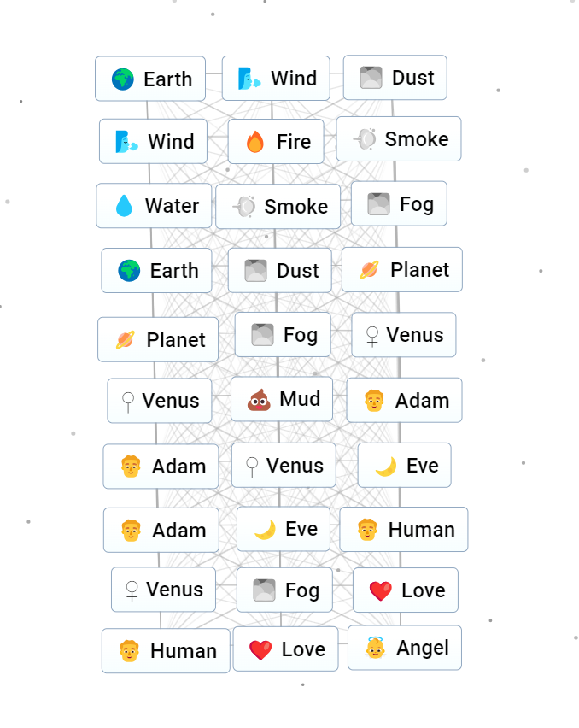Select the Venus tile between Adam and Eve
This screenshot has width=579, height=728.
pos(284,466)
